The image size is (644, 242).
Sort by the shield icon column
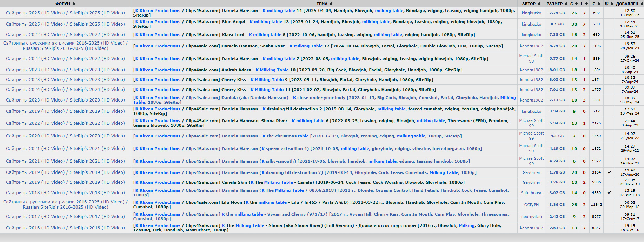(x=609, y=4)
